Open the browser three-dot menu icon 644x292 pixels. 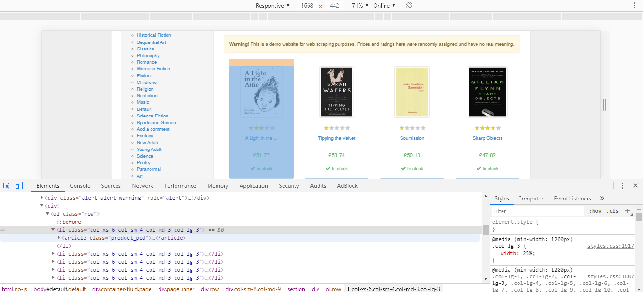click(x=635, y=5)
